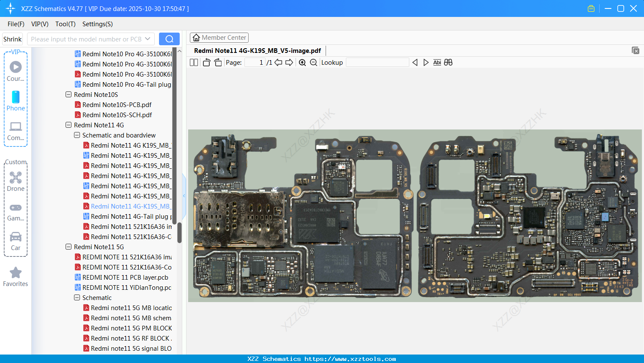Screen dimensions: 644x363
Task: Activate two-page view in PDF toolbar
Action: 193,62
